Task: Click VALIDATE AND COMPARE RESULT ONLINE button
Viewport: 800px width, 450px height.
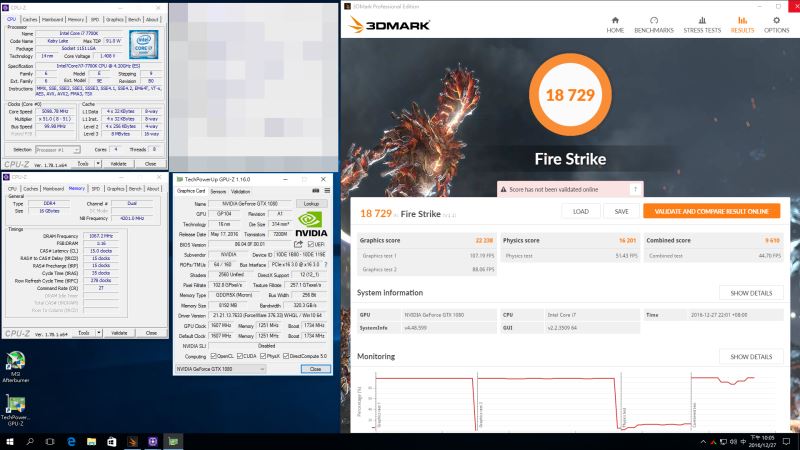Action: (711, 211)
